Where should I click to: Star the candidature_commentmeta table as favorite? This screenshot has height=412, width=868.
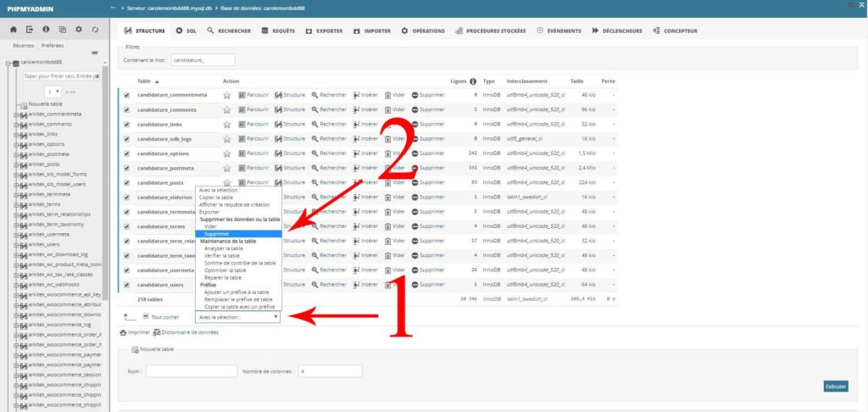[x=226, y=95]
